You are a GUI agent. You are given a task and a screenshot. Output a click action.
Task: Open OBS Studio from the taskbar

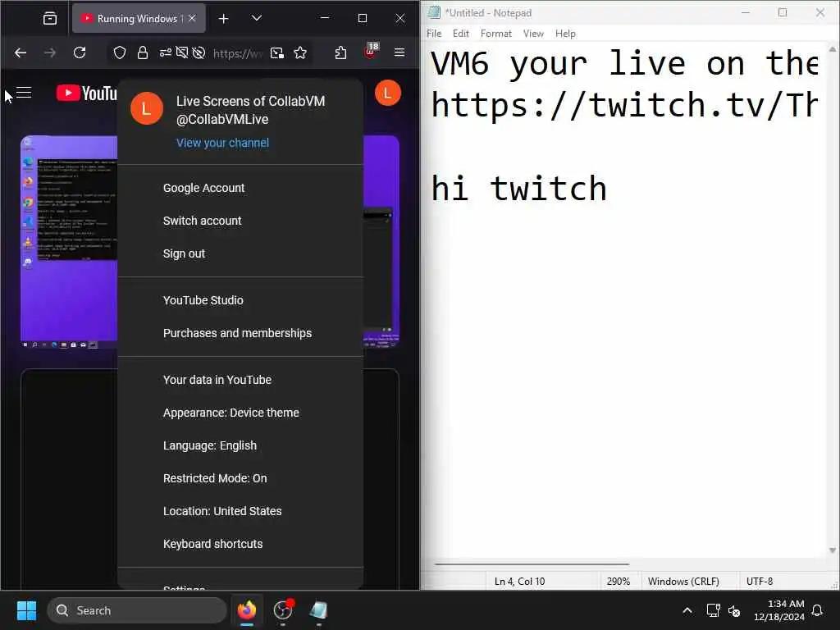point(283,610)
